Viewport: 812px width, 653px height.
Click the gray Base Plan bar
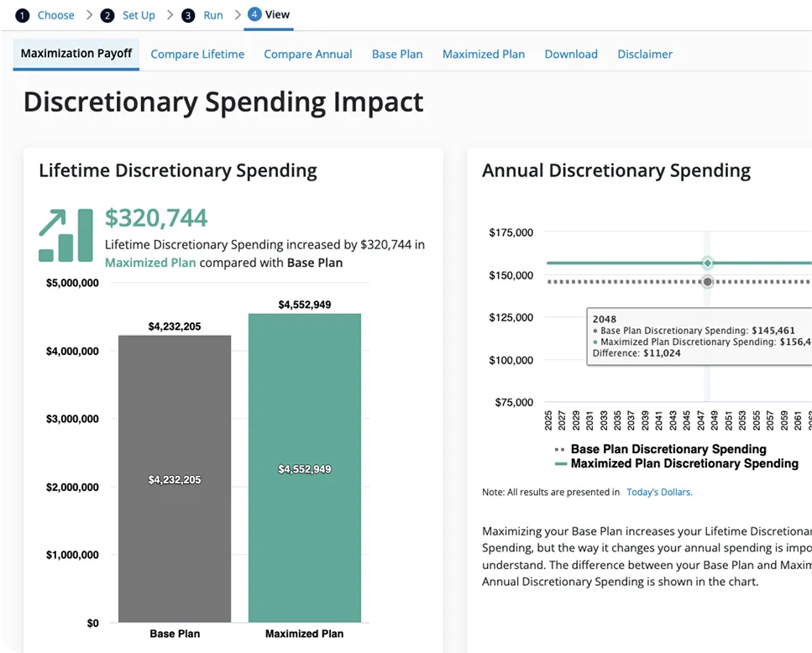coord(175,478)
